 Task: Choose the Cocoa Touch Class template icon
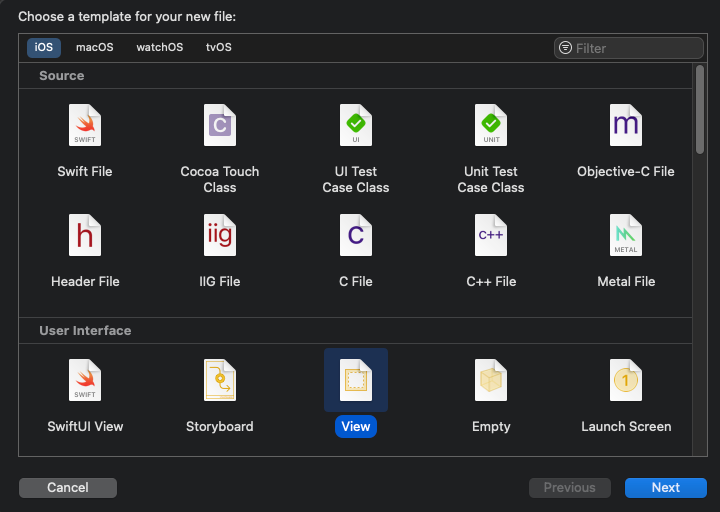[x=220, y=125]
